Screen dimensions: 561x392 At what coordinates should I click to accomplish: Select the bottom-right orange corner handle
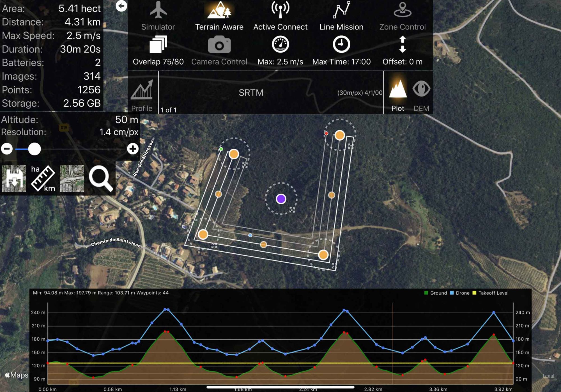point(323,255)
